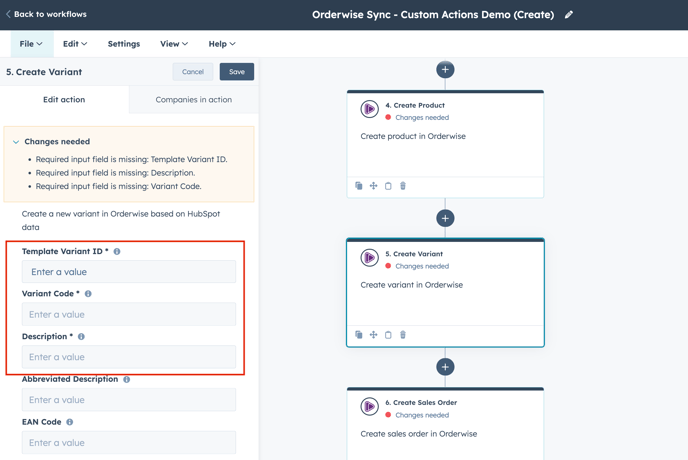This screenshot has width=688, height=460.
Task: Show info tooltip for Variant Code
Action: pos(88,294)
